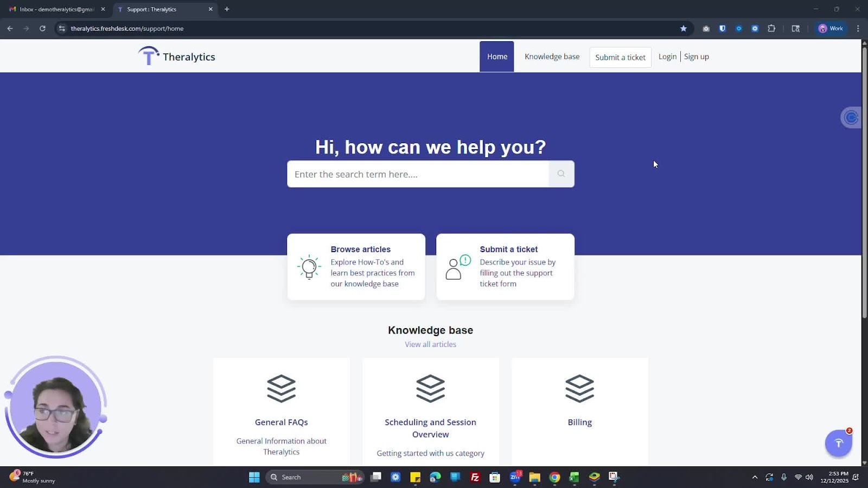868x488 pixels.
Task: Open the Login link
Action: click(667, 56)
